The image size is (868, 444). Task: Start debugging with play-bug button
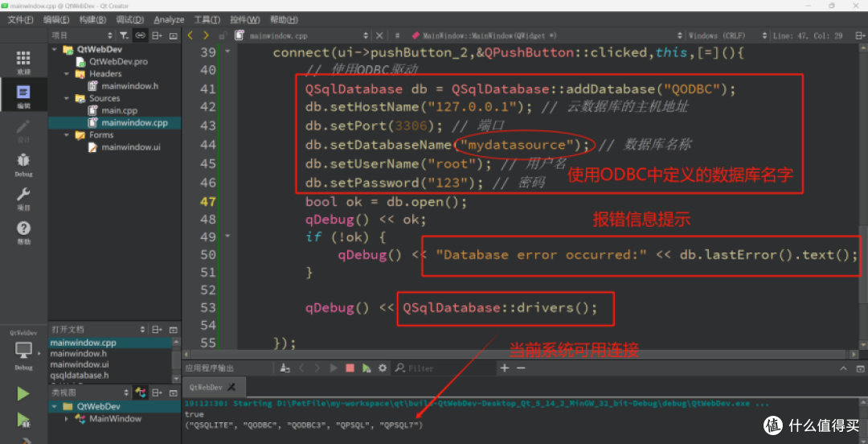tap(23, 420)
